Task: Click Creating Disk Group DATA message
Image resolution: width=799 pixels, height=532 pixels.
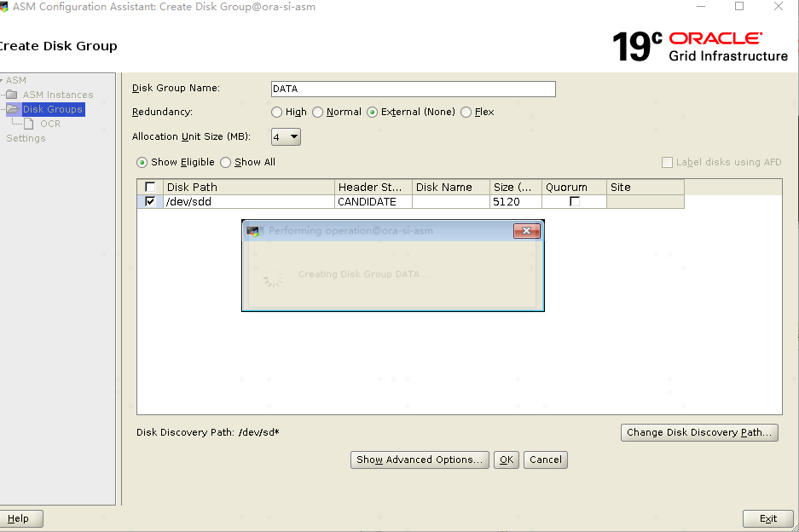Action: (364, 275)
